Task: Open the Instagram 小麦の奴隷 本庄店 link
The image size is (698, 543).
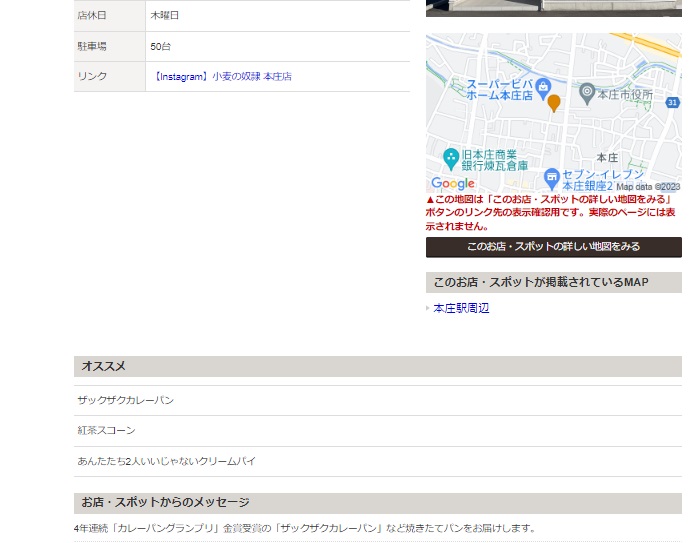Action: click(x=222, y=76)
